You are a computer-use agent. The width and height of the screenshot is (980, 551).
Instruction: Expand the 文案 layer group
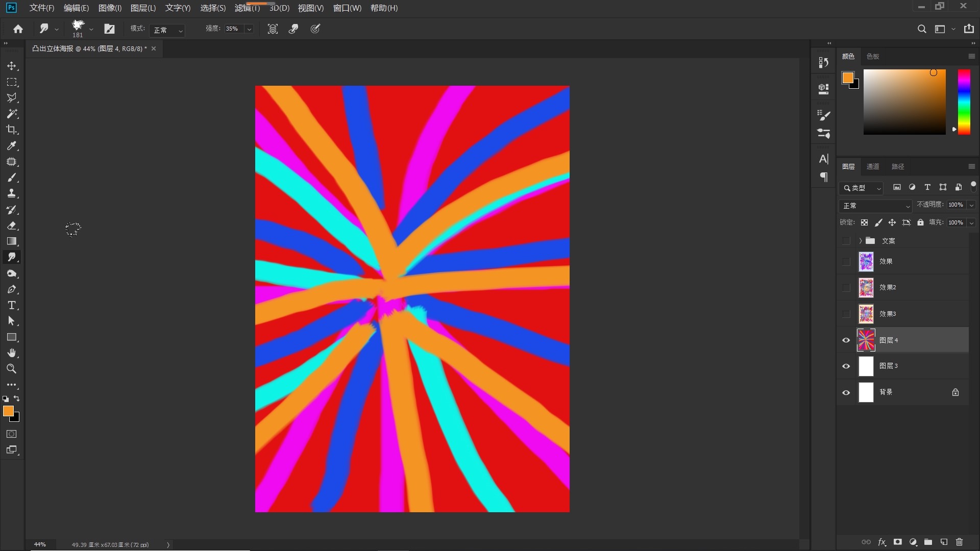tap(861, 241)
